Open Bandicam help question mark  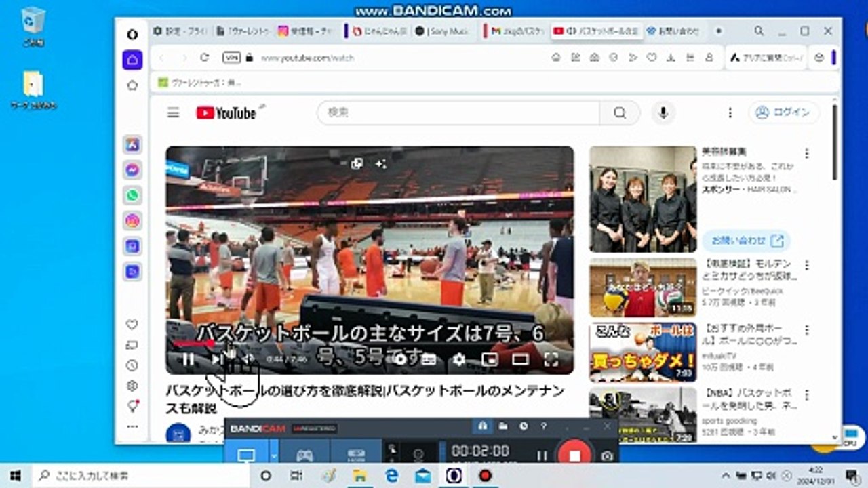point(543,426)
